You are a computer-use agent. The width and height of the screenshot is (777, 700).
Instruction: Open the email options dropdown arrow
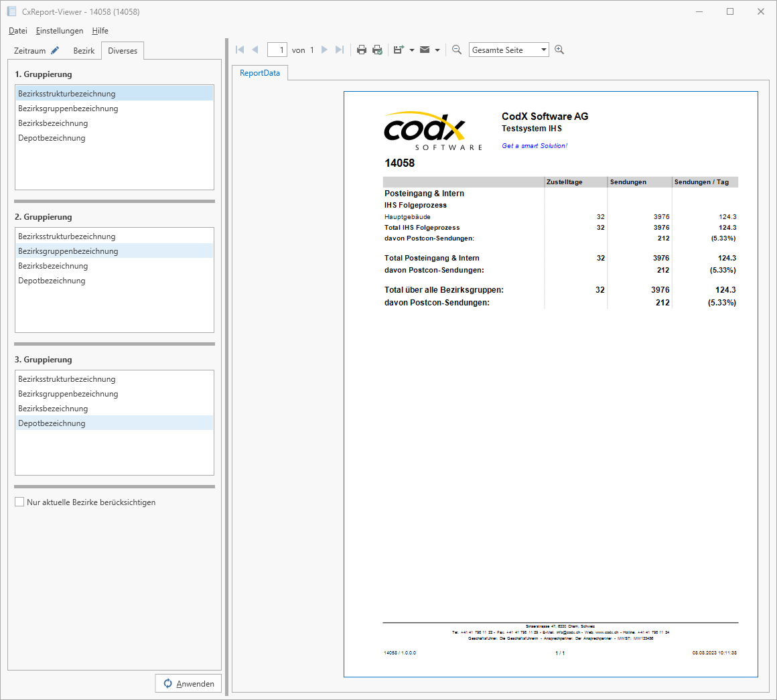coord(437,49)
